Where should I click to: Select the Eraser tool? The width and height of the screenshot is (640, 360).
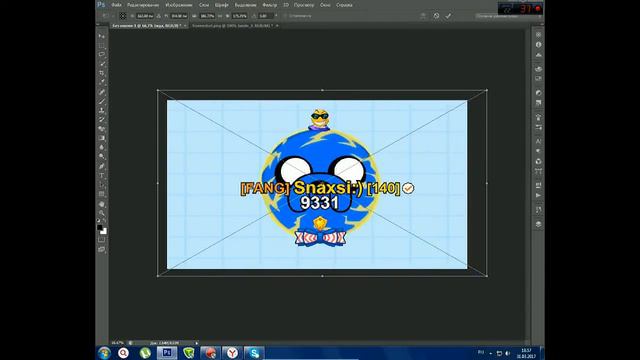(x=101, y=129)
